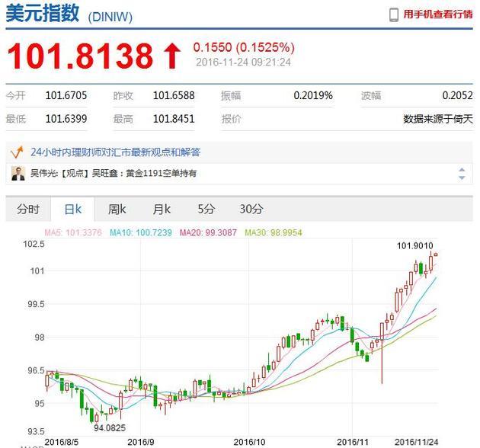This screenshot has height=448, width=480.
Task: Select the 日k chart tab
Action: (73, 210)
